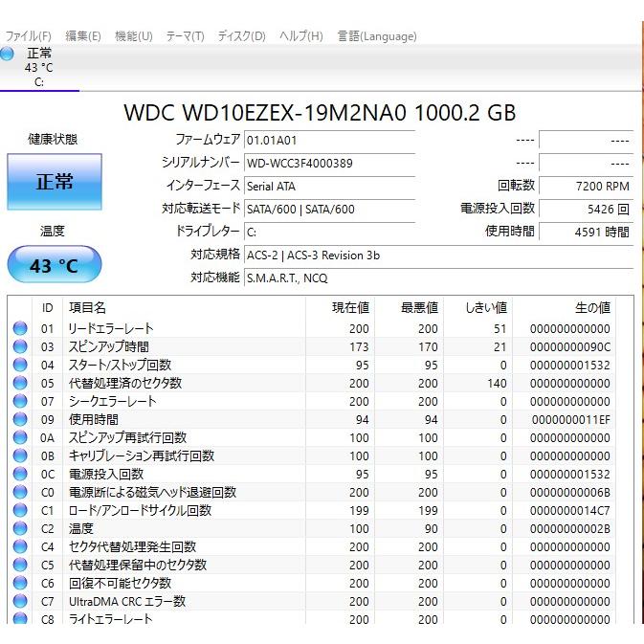Click the 43 °C temperature button
644x644 pixels.
point(55,264)
